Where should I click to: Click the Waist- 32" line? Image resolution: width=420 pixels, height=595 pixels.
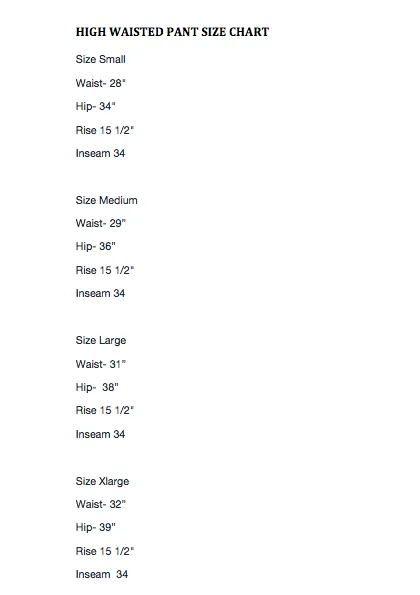click(101, 504)
